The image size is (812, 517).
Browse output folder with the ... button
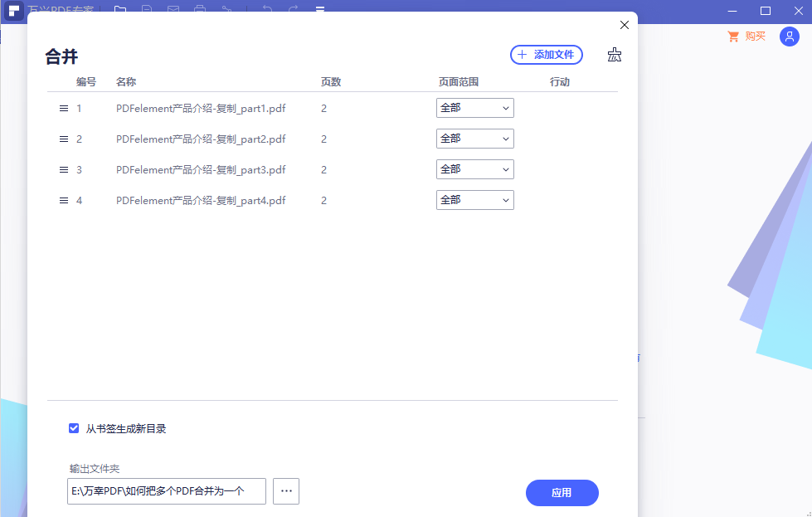[x=285, y=490]
